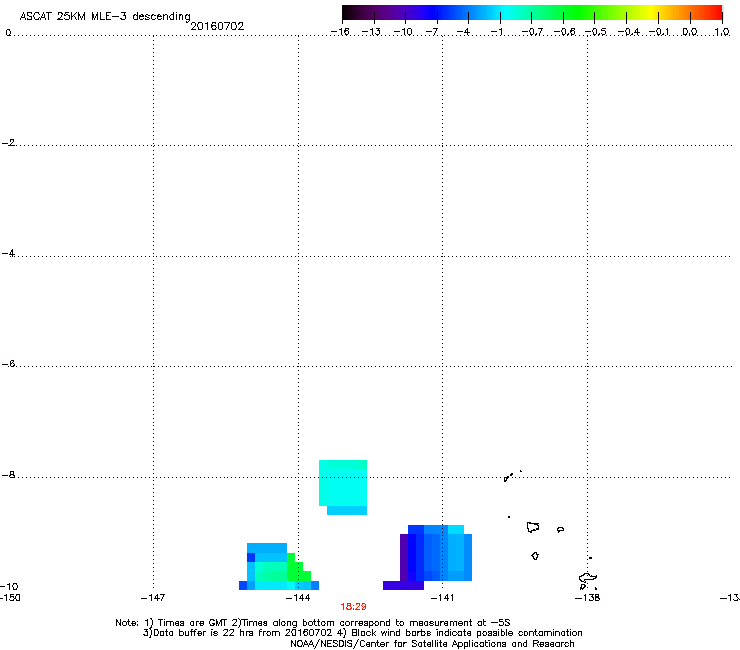Click the 'Data buffer is 22 hrs' note line

coord(362,633)
